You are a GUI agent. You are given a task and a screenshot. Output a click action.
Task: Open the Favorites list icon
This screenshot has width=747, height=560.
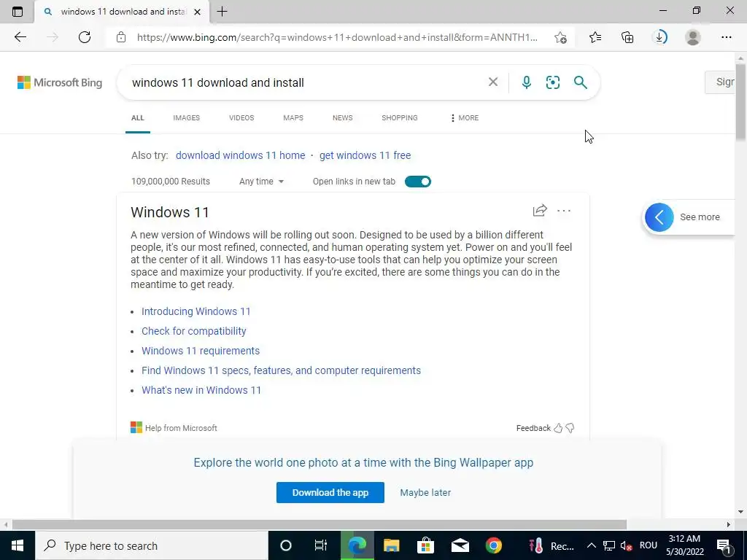(x=595, y=37)
